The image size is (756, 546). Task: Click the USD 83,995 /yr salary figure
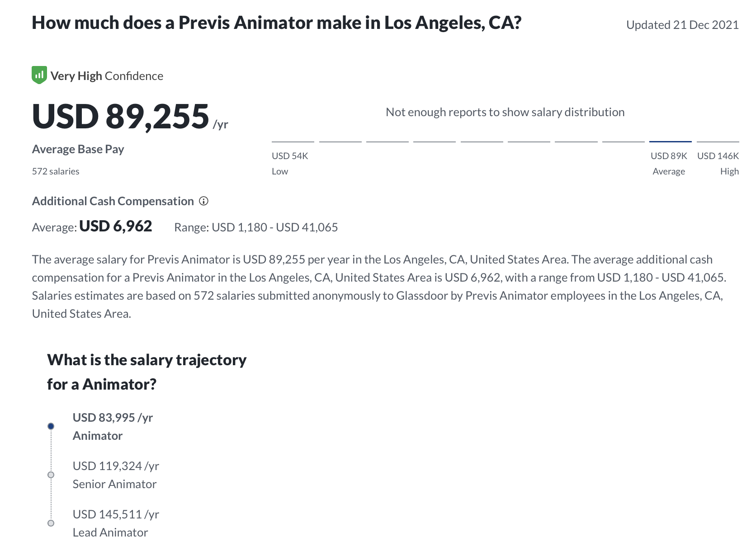click(x=113, y=418)
